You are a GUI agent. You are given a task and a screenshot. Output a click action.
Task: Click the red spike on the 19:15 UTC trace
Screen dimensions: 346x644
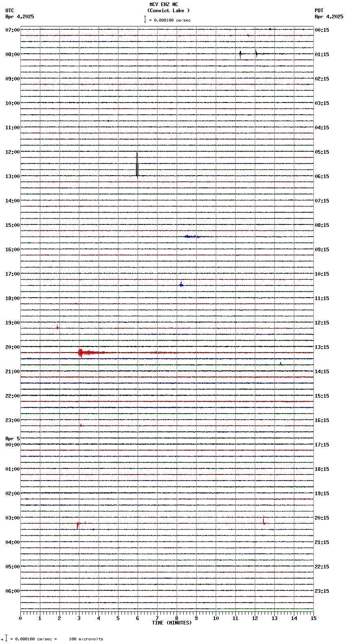(57, 326)
